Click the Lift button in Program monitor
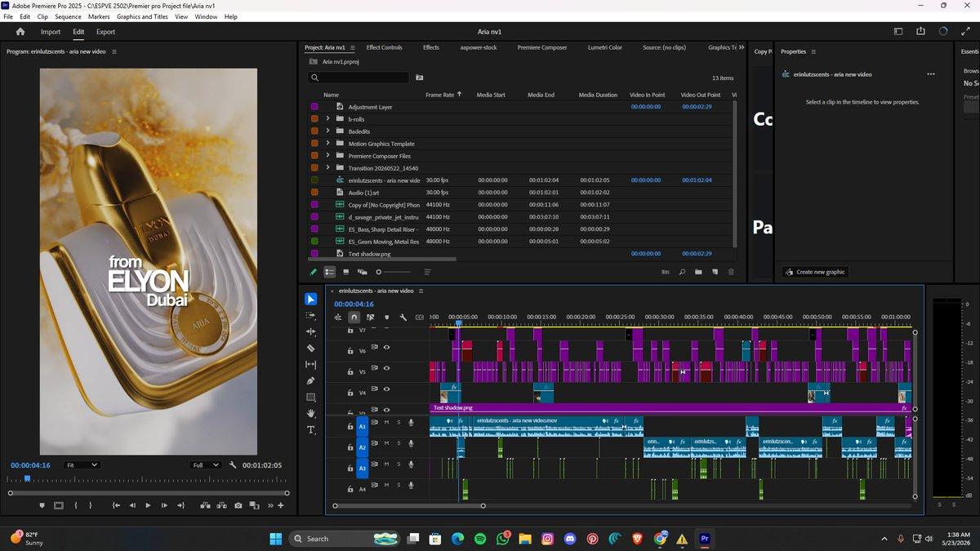Image resolution: width=980 pixels, height=551 pixels. click(204, 505)
